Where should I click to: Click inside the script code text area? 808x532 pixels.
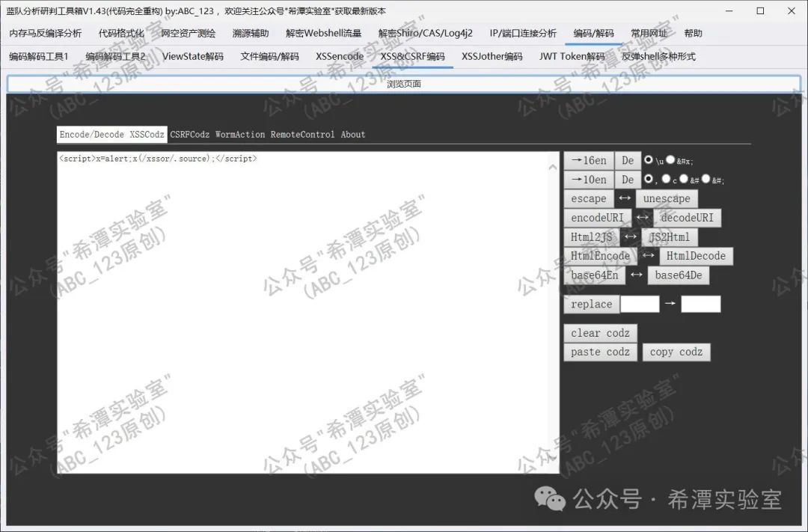click(302, 312)
